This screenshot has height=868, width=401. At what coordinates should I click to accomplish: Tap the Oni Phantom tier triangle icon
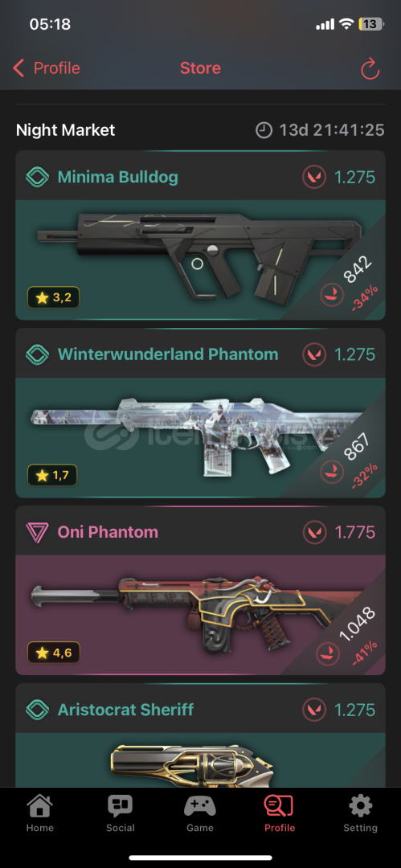pyautogui.click(x=37, y=533)
